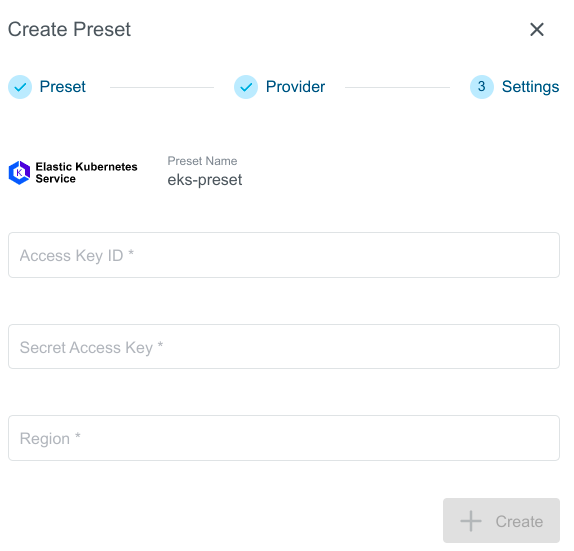Click the plus icon in Create button
Image resolution: width=574 pixels, height=551 pixels.
471,521
